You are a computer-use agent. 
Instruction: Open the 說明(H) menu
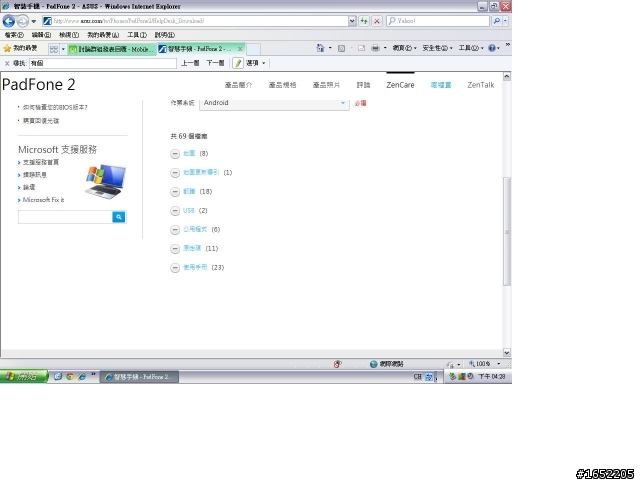164,35
